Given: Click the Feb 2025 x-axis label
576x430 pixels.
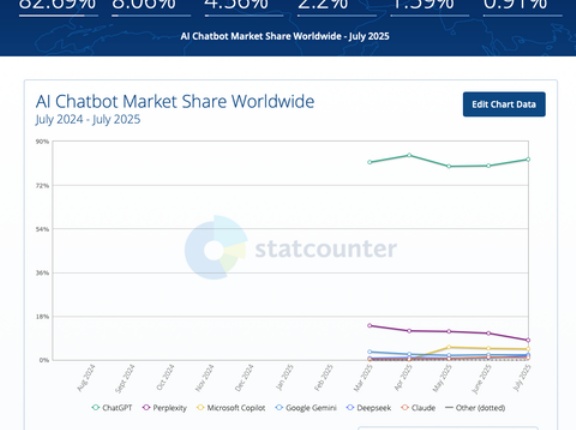Looking at the screenshot, I should tap(324, 377).
